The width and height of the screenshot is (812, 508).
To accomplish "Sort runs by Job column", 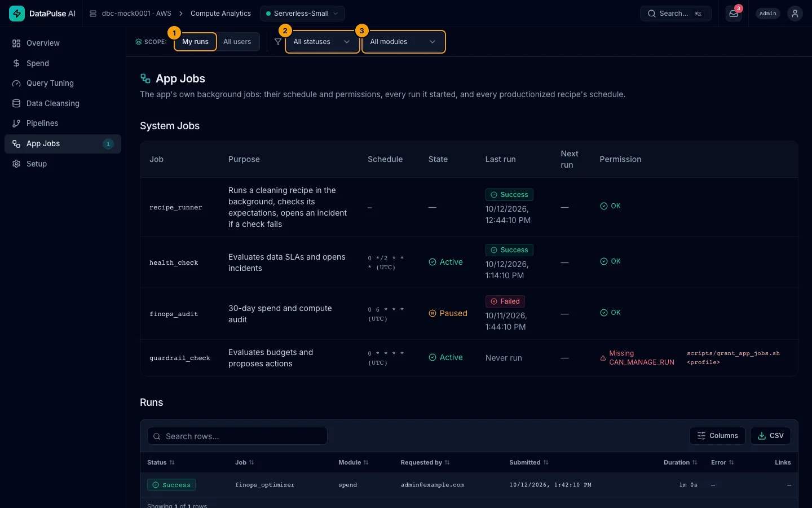I will 245,462.
